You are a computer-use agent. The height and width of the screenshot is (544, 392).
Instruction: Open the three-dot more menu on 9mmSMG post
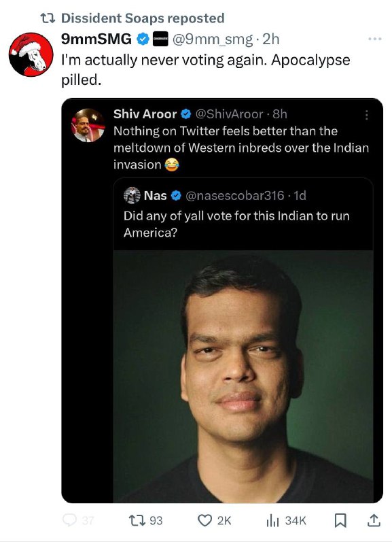pos(374,39)
